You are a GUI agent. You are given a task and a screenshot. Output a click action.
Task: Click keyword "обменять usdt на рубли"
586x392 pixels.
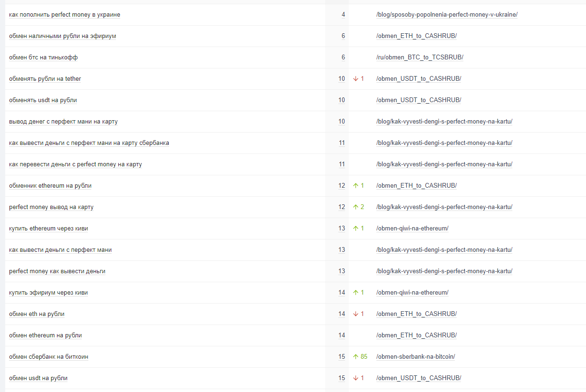click(43, 100)
